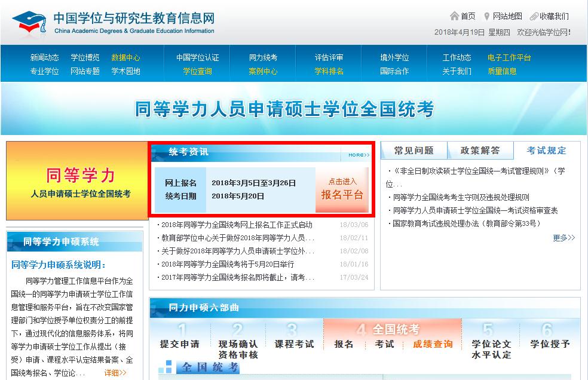The image size is (588, 380).
Task: Select step 6 学位授予
Action: [550, 344]
